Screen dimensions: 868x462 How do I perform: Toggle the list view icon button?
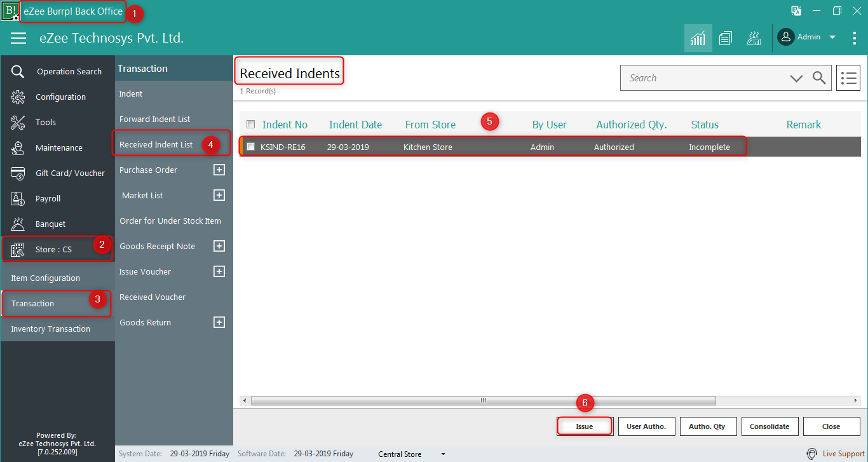[848, 78]
